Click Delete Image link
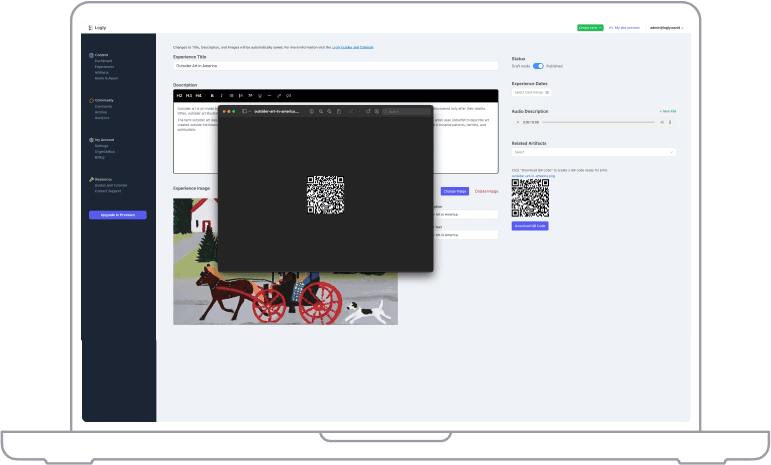 point(486,191)
